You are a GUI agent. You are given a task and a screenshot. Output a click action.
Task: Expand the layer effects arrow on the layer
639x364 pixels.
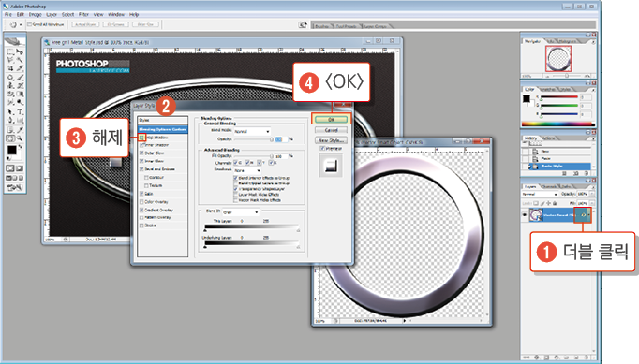click(x=589, y=215)
